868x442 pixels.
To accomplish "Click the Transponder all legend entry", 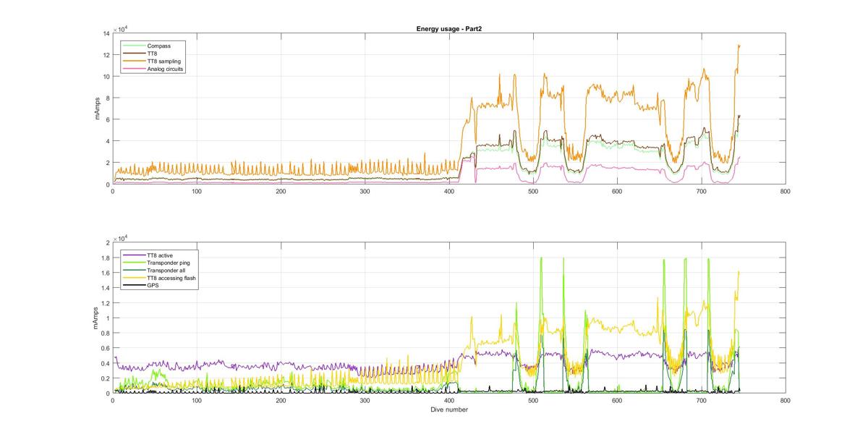I will click(x=166, y=271).
